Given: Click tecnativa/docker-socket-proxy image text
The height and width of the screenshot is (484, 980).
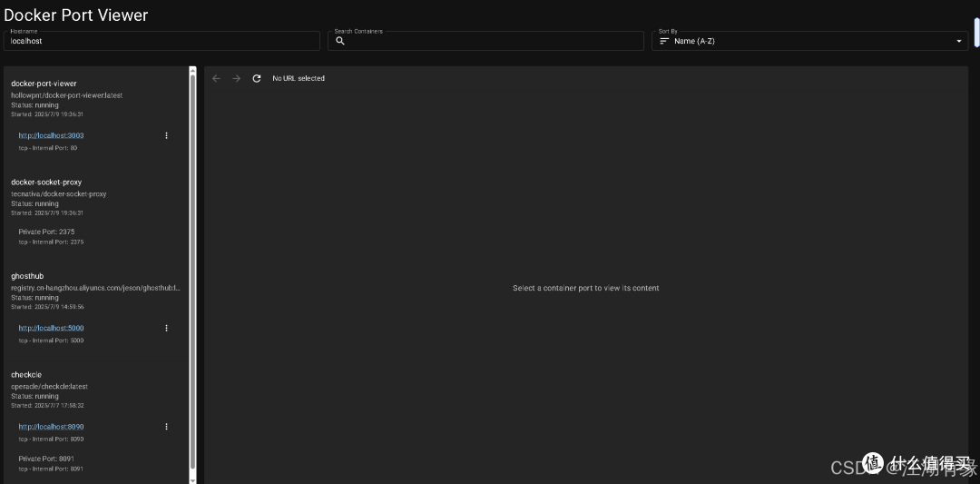Looking at the screenshot, I should click(59, 193).
